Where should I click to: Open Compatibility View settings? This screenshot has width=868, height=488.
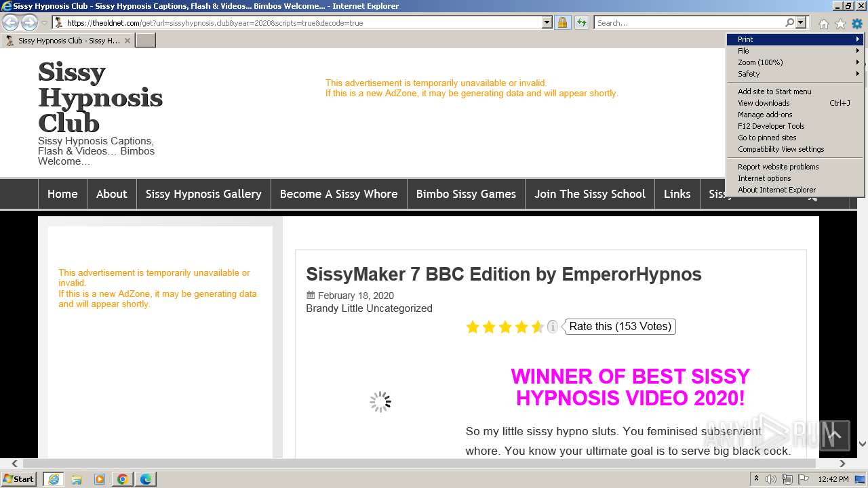(x=795, y=149)
